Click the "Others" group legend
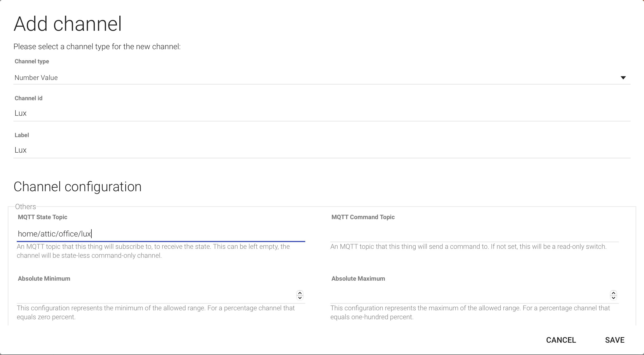Viewport: 644px width, 355px height. click(25, 207)
